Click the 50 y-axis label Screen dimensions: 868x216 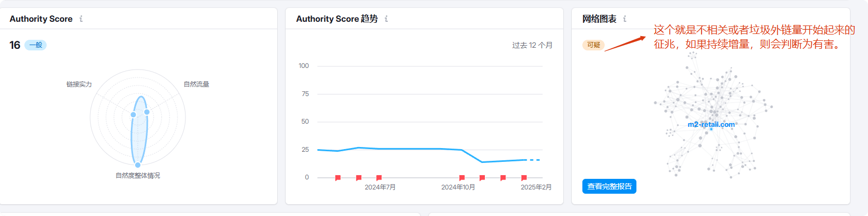[x=305, y=122]
